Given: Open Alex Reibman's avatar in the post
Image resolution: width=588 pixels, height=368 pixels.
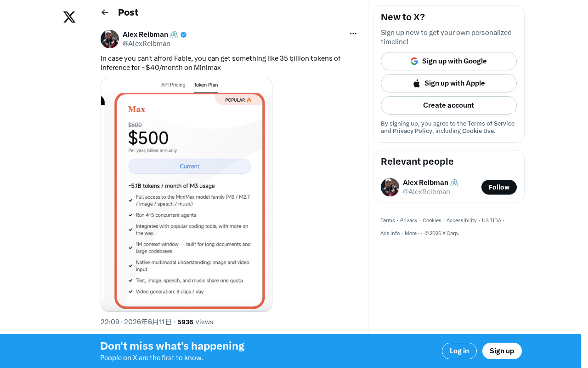Looking at the screenshot, I should pos(110,39).
